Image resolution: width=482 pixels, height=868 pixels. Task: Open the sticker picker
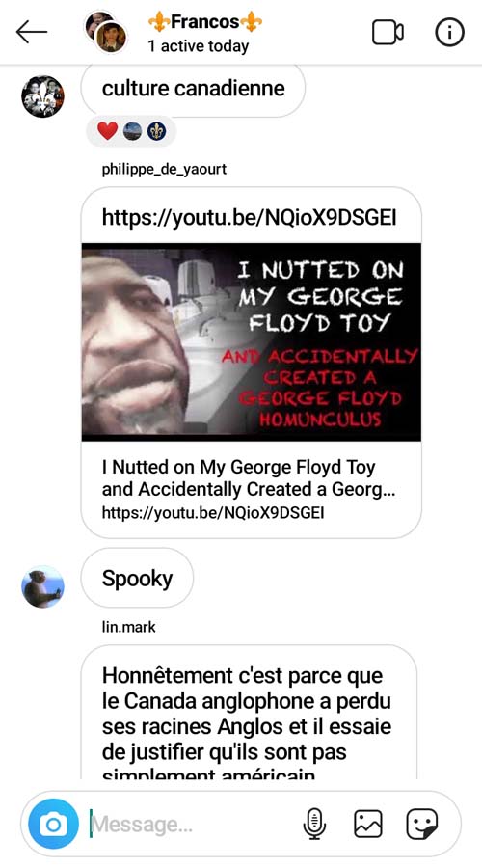pos(421,824)
